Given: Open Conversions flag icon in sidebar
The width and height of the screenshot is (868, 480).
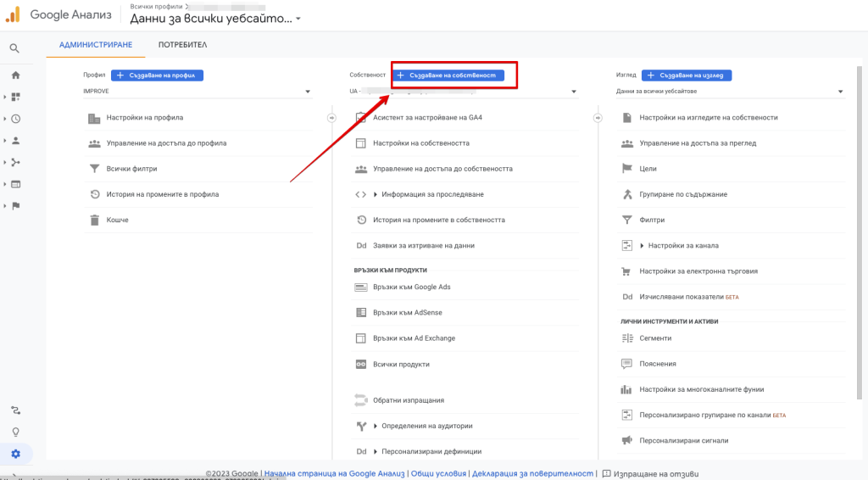Looking at the screenshot, I should [x=15, y=206].
